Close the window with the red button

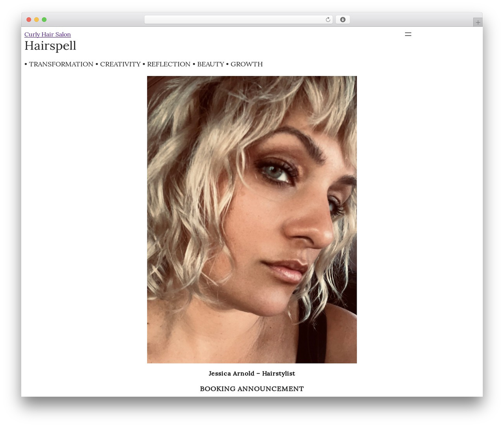[29, 20]
